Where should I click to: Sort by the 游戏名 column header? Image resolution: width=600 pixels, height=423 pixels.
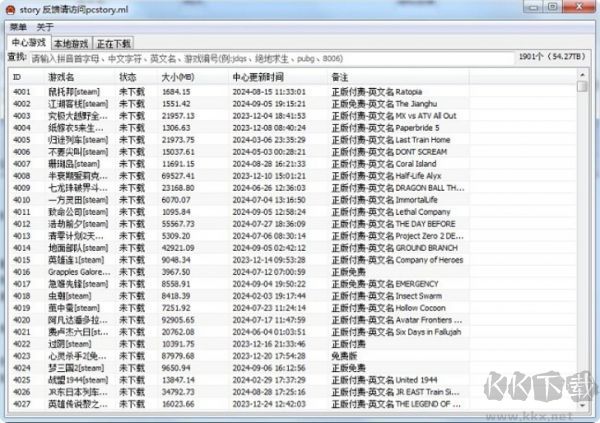click(61, 77)
